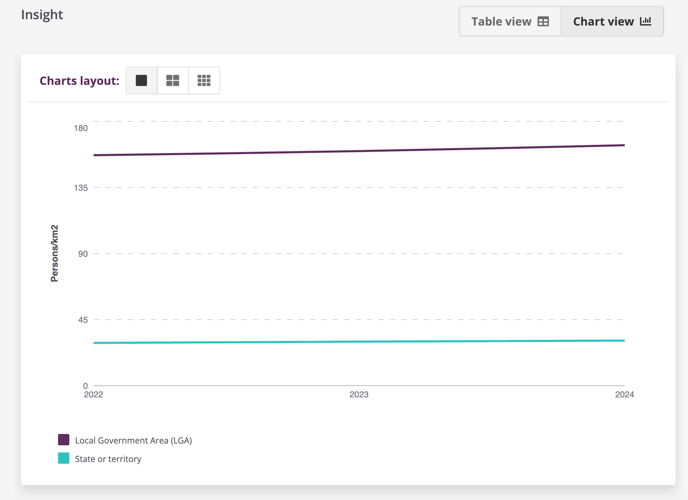Image resolution: width=688 pixels, height=500 pixels.
Task: Click the 180 y-axis value label
Action: (79, 128)
